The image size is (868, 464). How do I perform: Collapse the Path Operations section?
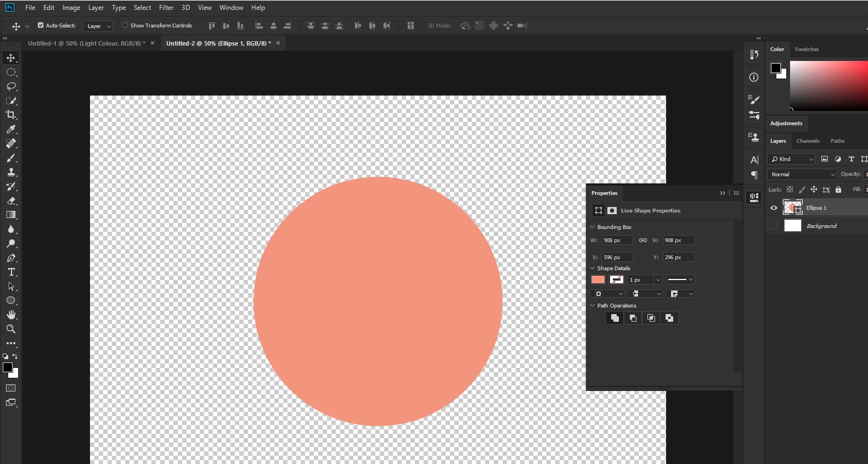[x=593, y=305]
